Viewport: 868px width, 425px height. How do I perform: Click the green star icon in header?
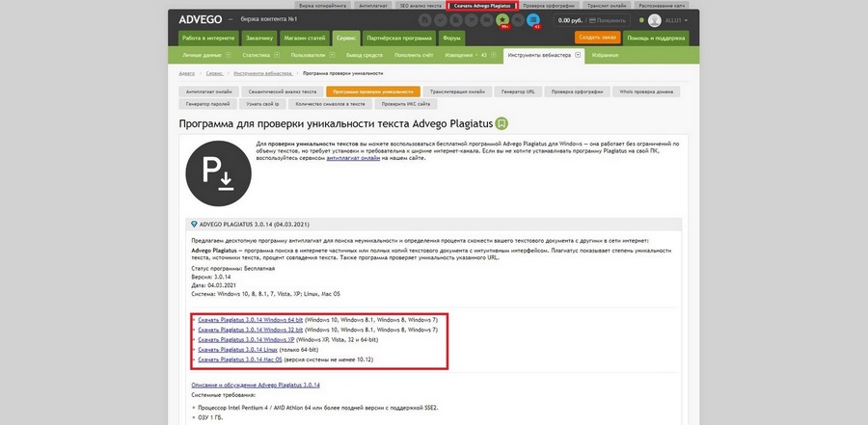502,20
